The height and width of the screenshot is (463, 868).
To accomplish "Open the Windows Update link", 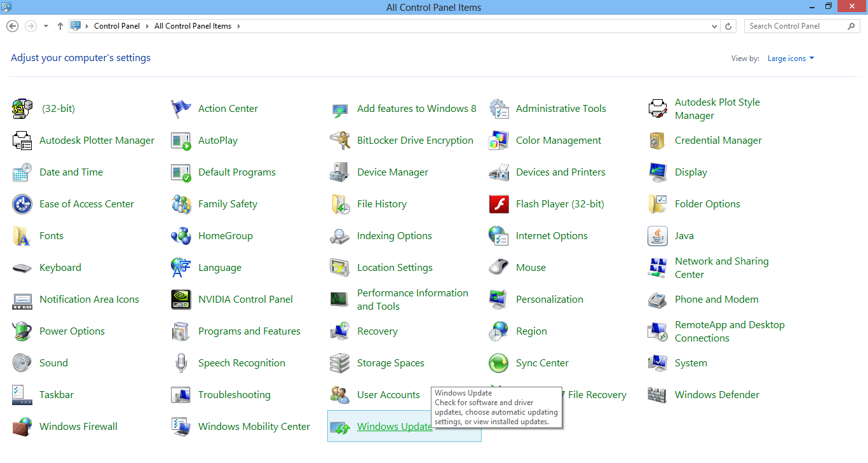I will click(395, 427).
